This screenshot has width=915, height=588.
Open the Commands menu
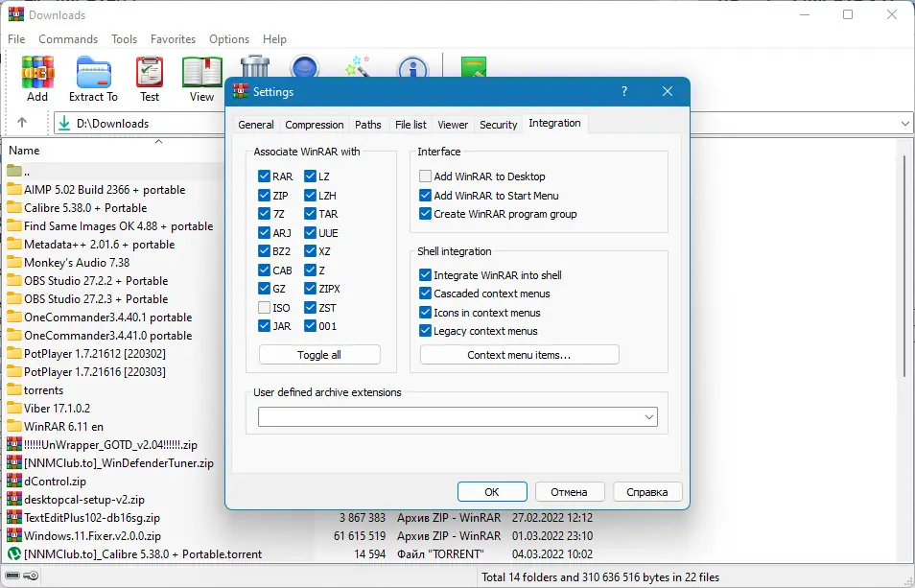(68, 39)
